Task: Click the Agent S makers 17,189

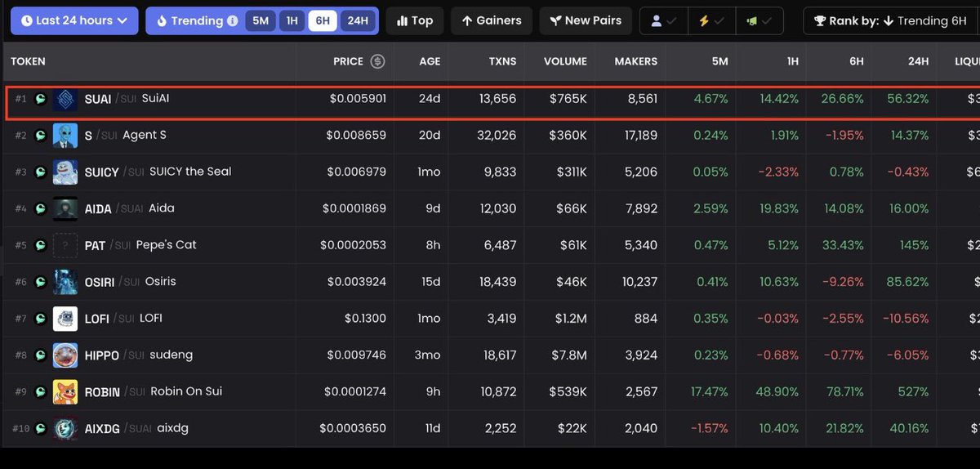Action: (x=641, y=136)
